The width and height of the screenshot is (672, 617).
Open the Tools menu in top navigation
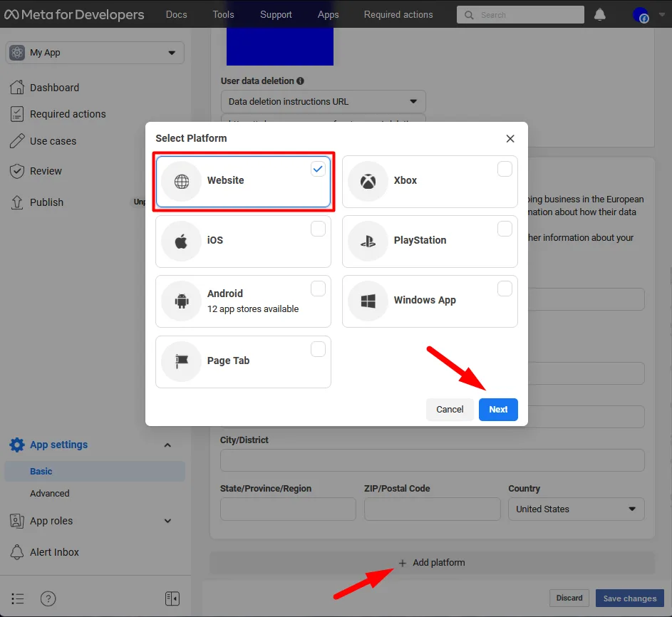click(223, 14)
